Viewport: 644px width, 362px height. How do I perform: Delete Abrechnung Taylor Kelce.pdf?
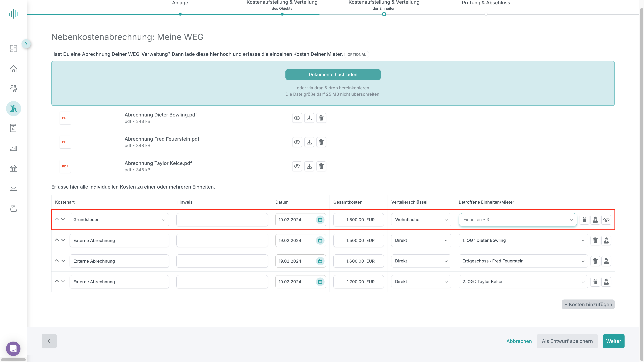[x=321, y=166]
